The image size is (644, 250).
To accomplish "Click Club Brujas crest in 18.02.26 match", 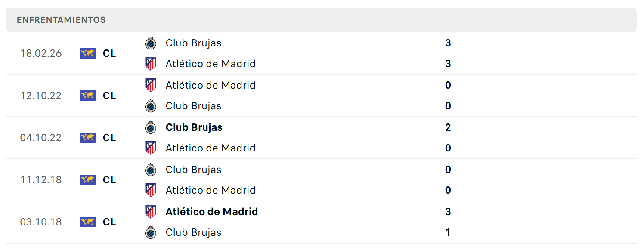I will (x=150, y=43).
